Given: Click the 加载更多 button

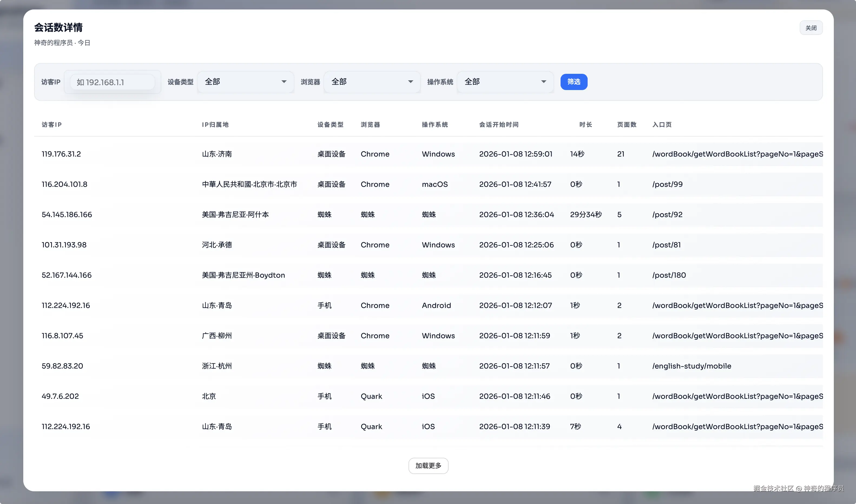Looking at the screenshot, I should coord(428,465).
